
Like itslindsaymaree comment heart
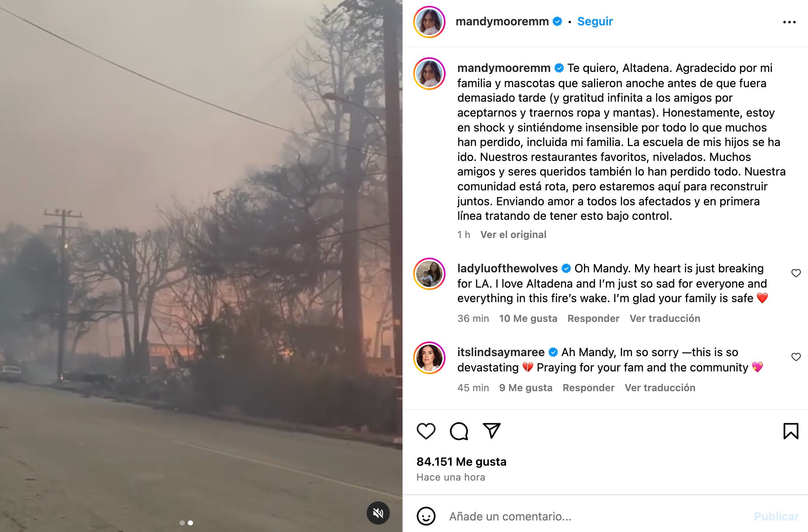pos(796,357)
